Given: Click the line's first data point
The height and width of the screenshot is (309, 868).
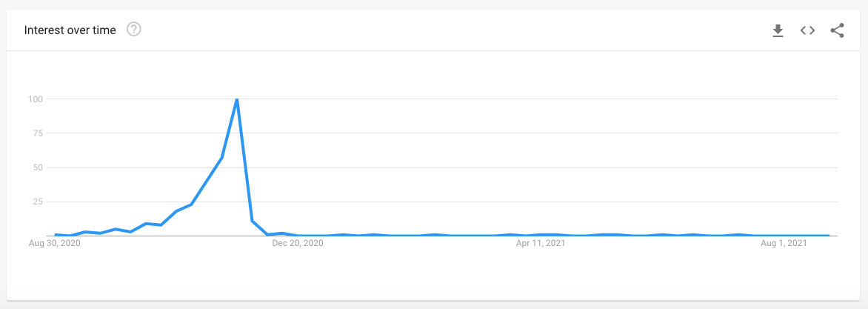Looking at the screenshot, I should (x=56, y=234).
